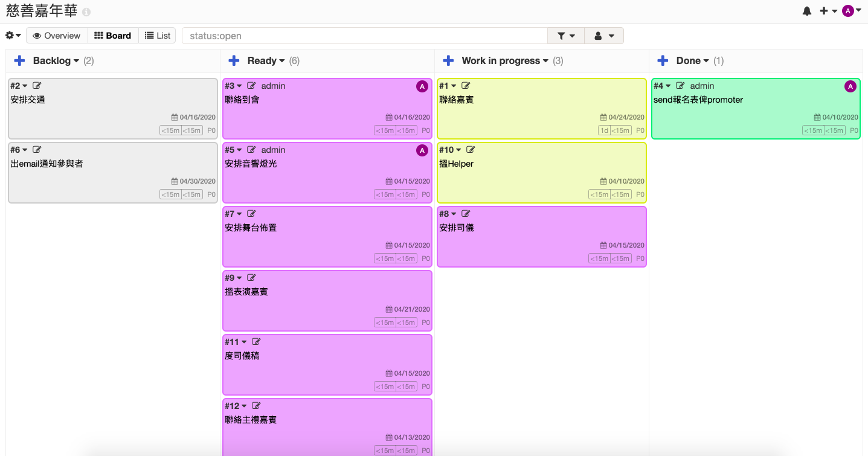Open the user filter dropdown
The image size is (868, 456).
click(x=604, y=36)
